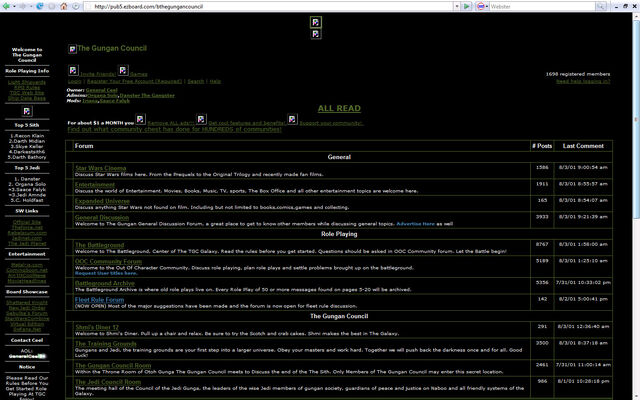Click the ALL READ link
The width and height of the screenshot is (640, 400).
(339, 108)
